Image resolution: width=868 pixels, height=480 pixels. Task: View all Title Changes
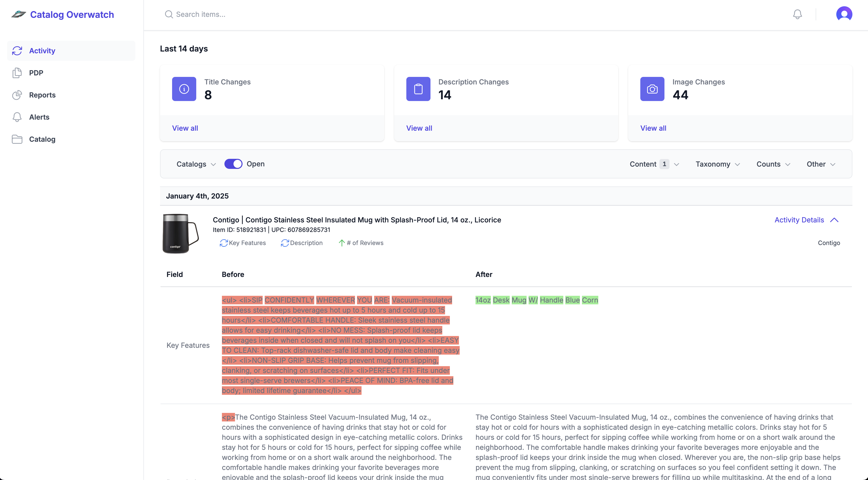pyautogui.click(x=185, y=128)
